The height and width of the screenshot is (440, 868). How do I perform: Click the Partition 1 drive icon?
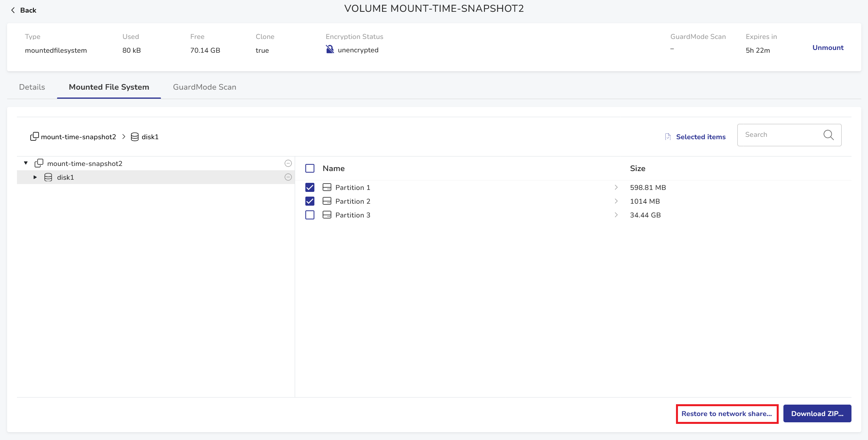[x=327, y=187]
